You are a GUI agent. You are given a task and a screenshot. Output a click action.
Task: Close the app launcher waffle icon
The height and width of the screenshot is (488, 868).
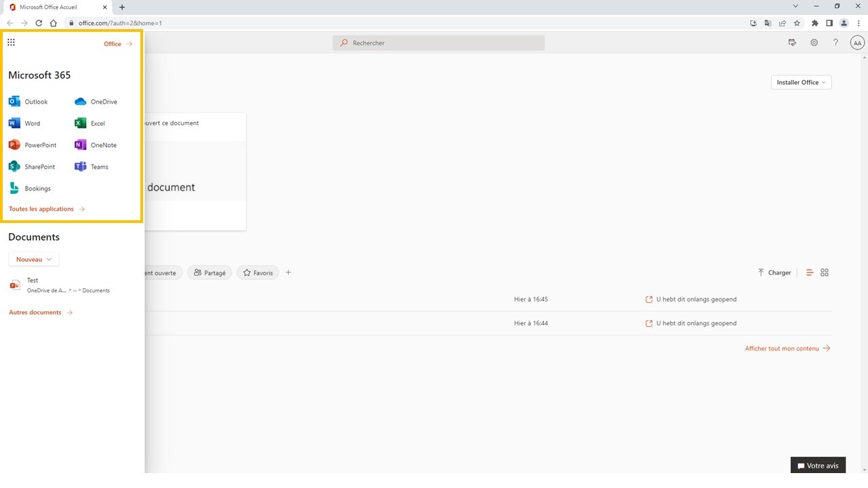point(11,43)
